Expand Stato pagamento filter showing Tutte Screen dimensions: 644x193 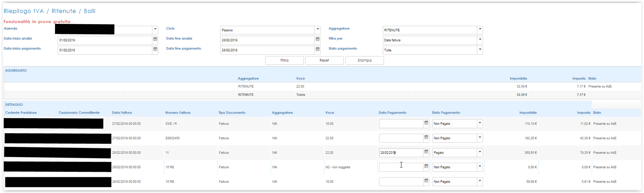[x=480, y=50]
